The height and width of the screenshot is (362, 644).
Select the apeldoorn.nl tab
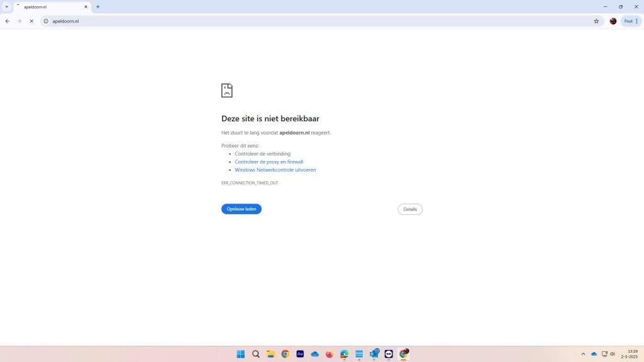pos(52,7)
